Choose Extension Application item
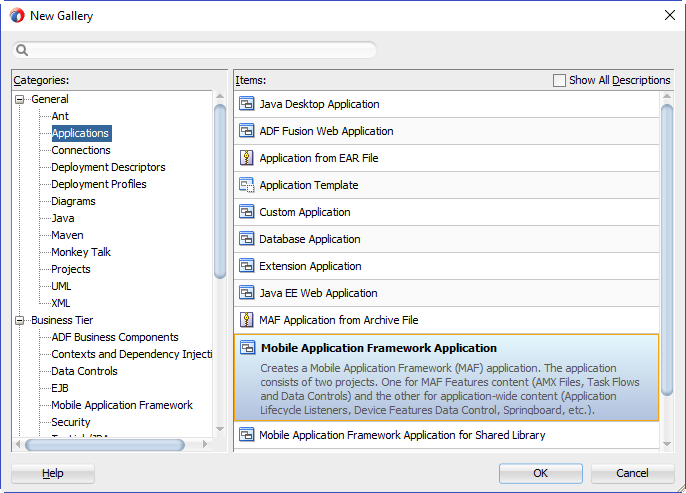Image resolution: width=686 pixels, height=493 pixels. tap(446, 266)
